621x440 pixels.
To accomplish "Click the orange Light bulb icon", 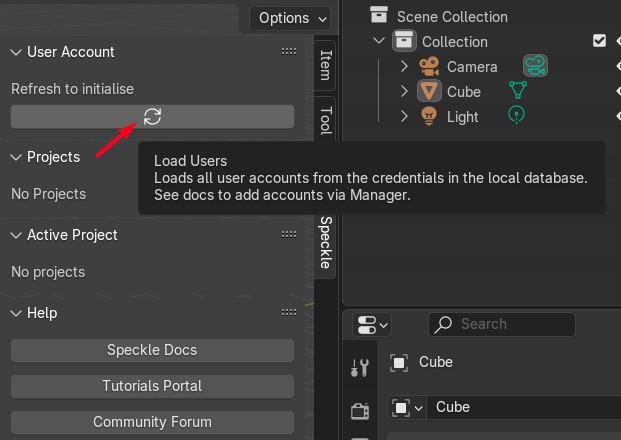I will pyautogui.click(x=429, y=116).
